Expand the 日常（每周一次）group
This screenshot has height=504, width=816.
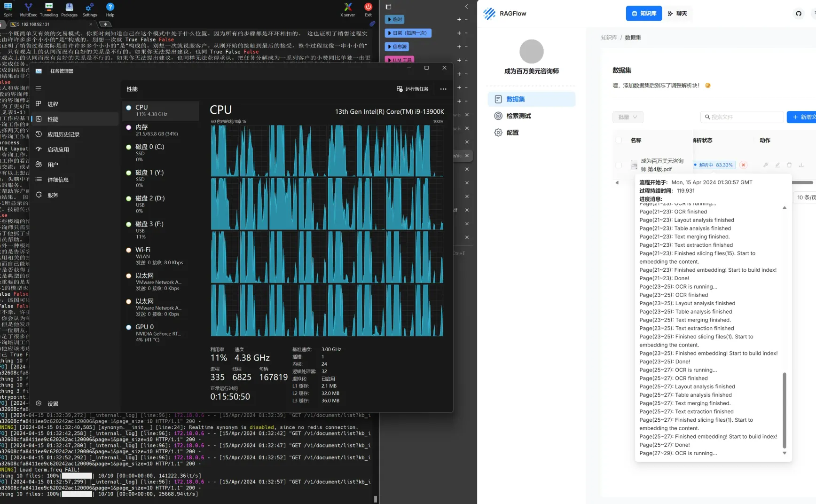408,33
